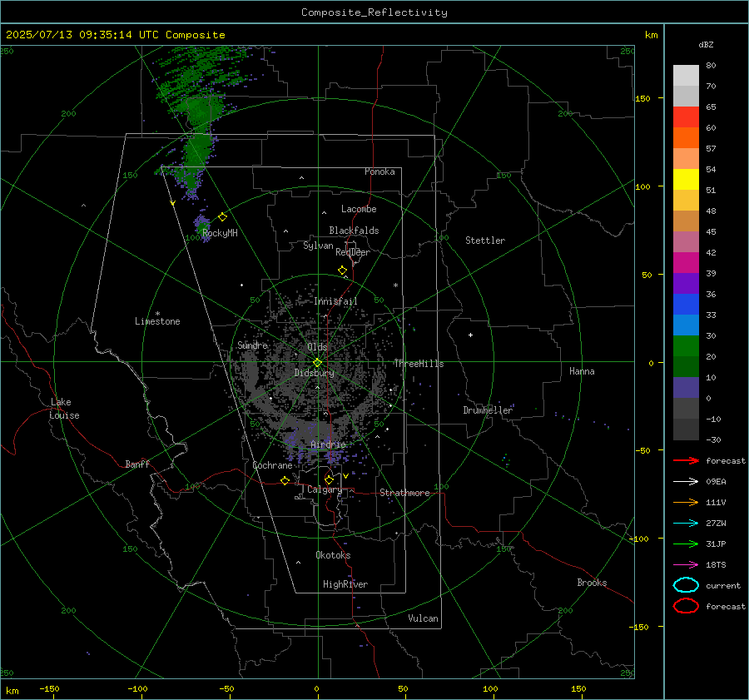Click the red forecast ellipse icon
Screen dimensions: 749x700
[x=686, y=606]
